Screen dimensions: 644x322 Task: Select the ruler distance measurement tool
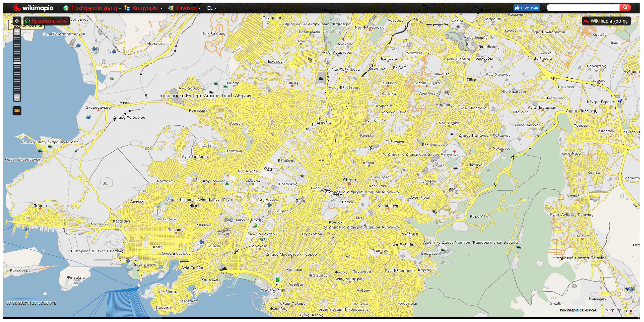pyautogui.click(x=17, y=111)
